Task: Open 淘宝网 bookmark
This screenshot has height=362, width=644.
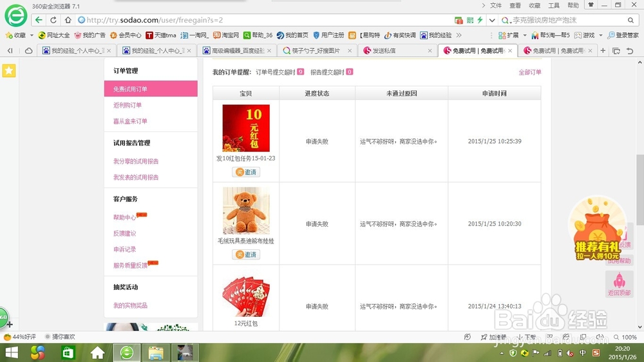Action: [x=226, y=35]
